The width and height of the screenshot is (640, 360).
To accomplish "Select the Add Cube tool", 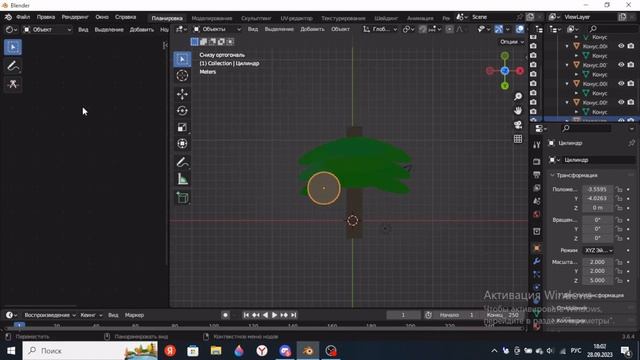I will 182,198.
